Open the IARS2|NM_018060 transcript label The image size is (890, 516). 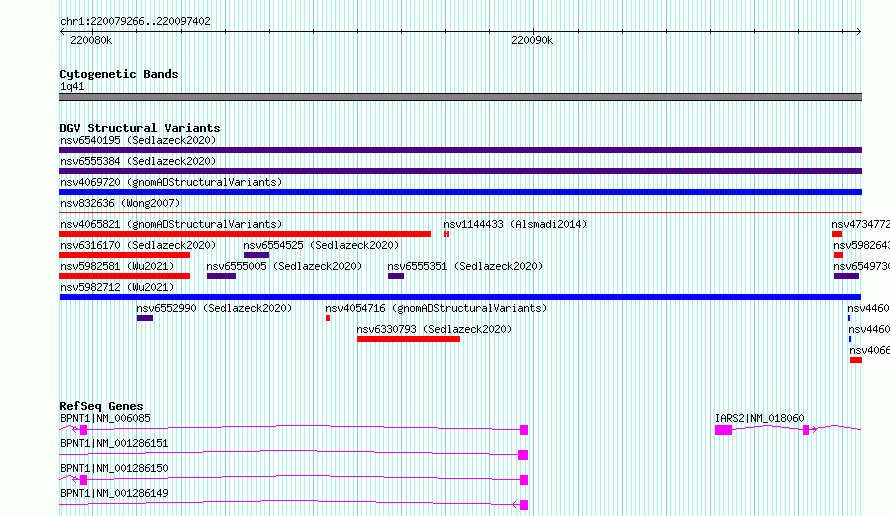[759, 418]
